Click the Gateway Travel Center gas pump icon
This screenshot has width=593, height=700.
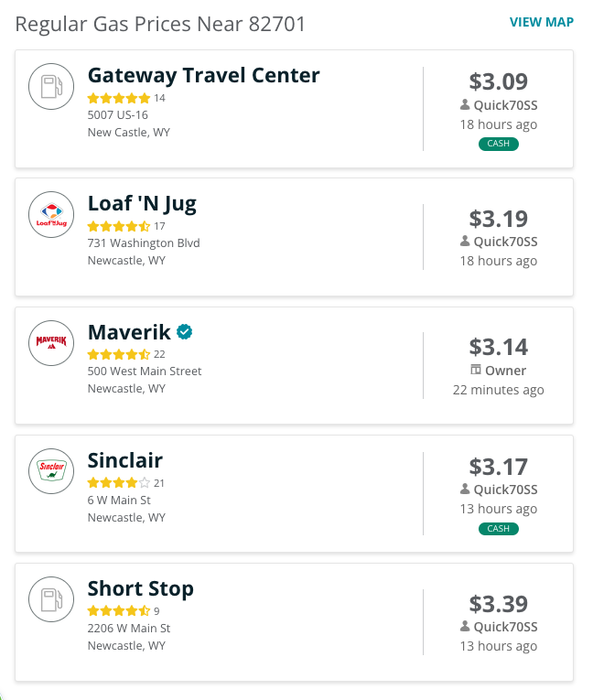51,86
